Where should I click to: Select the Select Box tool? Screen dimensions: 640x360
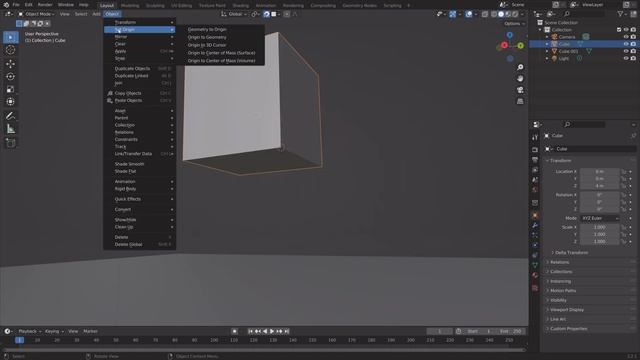click(11, 37)
